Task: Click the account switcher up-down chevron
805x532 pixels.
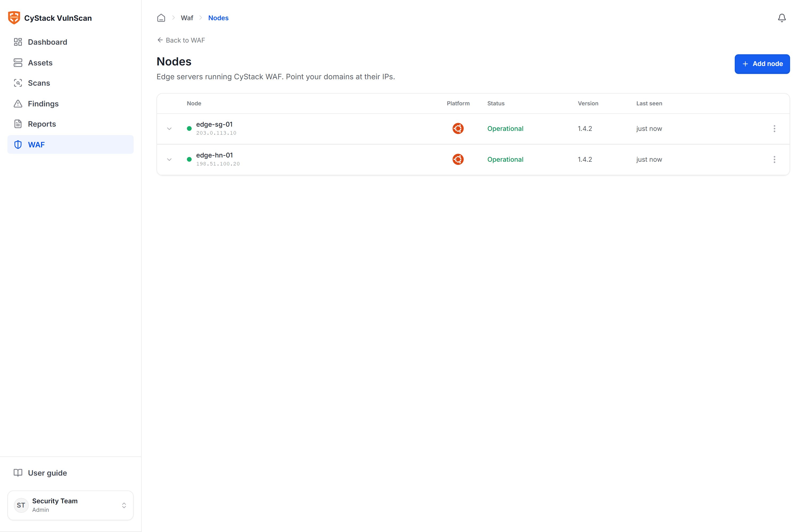Action: pyautogui.click(x=124, y=506)
